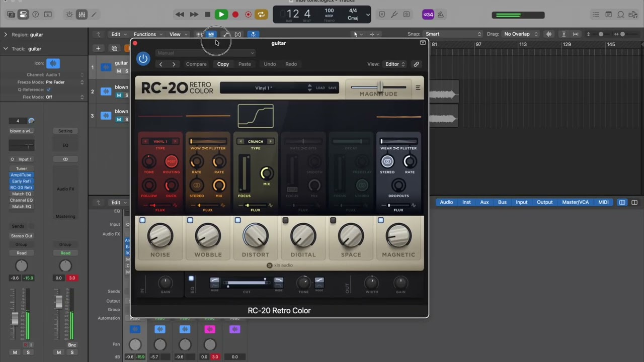Open the Media Browser icon

(x=633, y=15)
